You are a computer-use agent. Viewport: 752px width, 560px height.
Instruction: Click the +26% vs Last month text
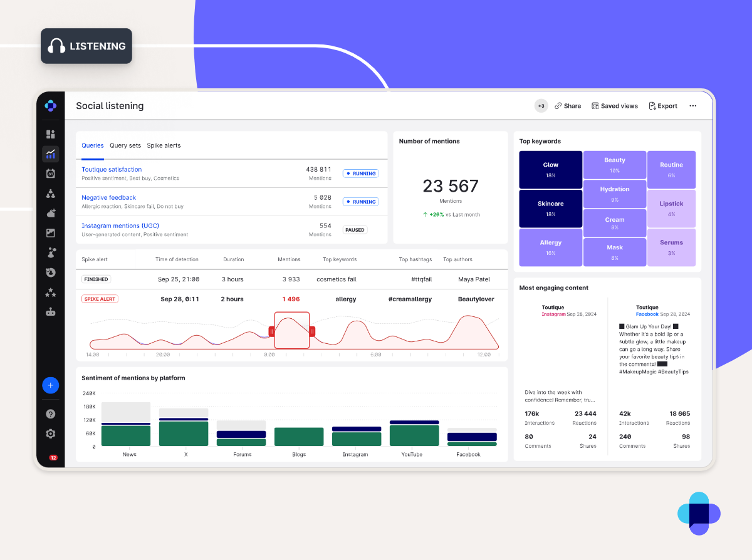(451, 214)
